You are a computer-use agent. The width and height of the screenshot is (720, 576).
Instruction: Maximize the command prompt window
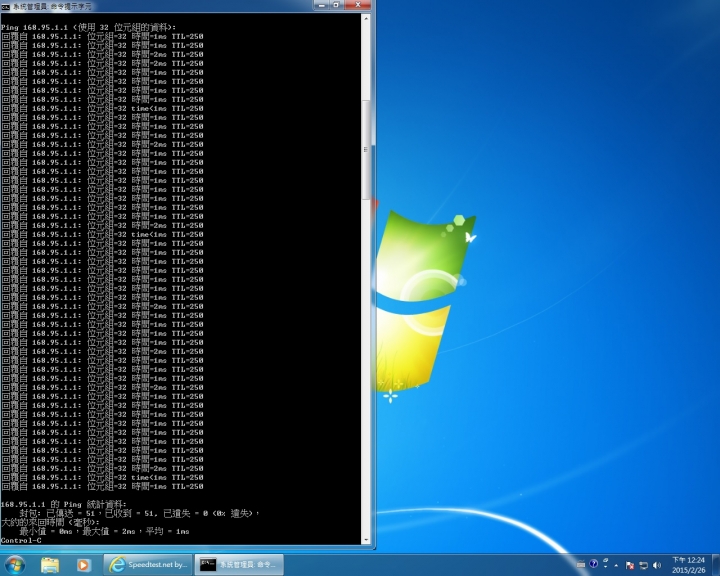pos(337,5)
